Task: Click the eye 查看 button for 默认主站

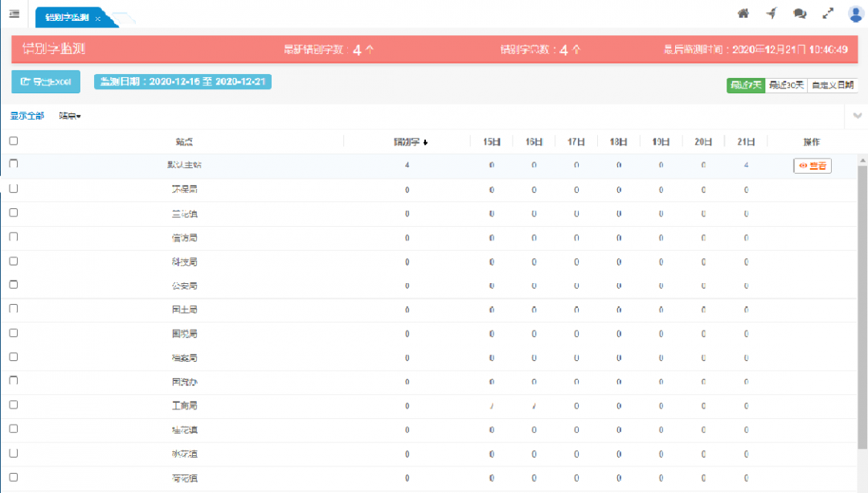Action: [x=812, y=166]
